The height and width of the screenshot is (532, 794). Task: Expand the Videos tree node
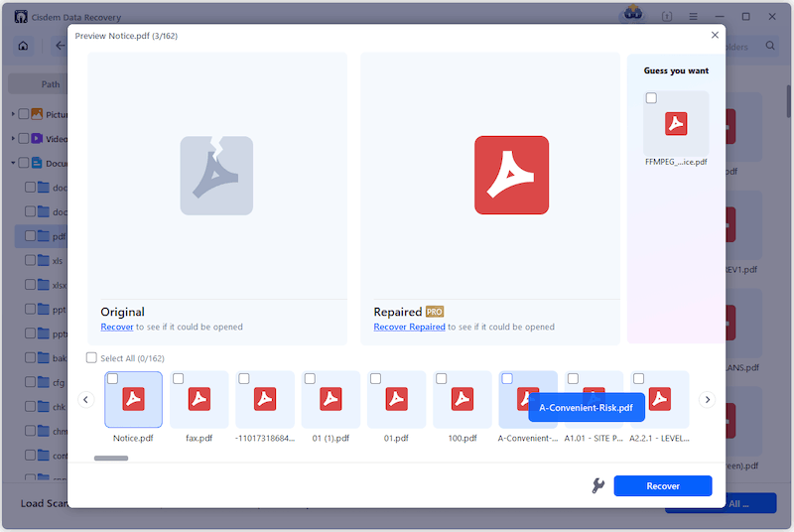(13, 138)
